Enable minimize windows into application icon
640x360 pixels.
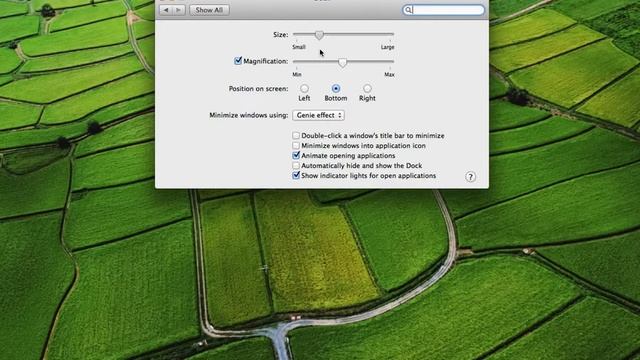click(296, 145)
